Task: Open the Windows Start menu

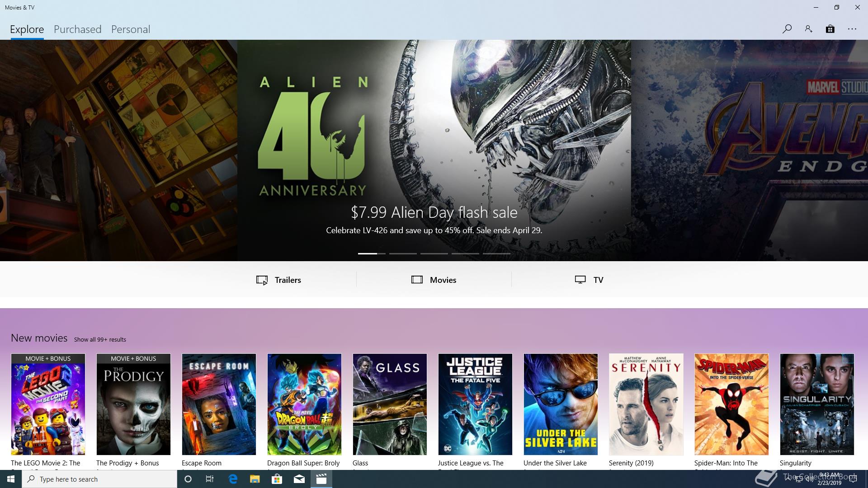Action: (x=11, y=479)
